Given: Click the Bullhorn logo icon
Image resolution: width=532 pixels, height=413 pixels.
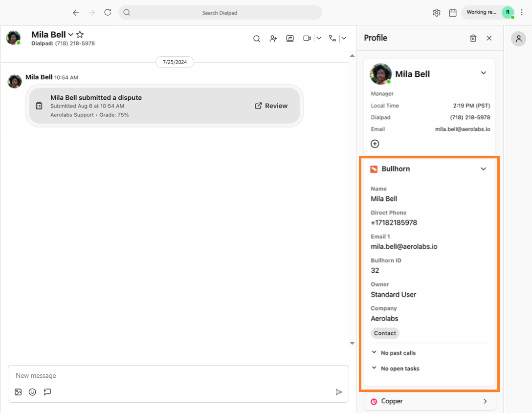Looking at the screenshot, I should [374, 169].
